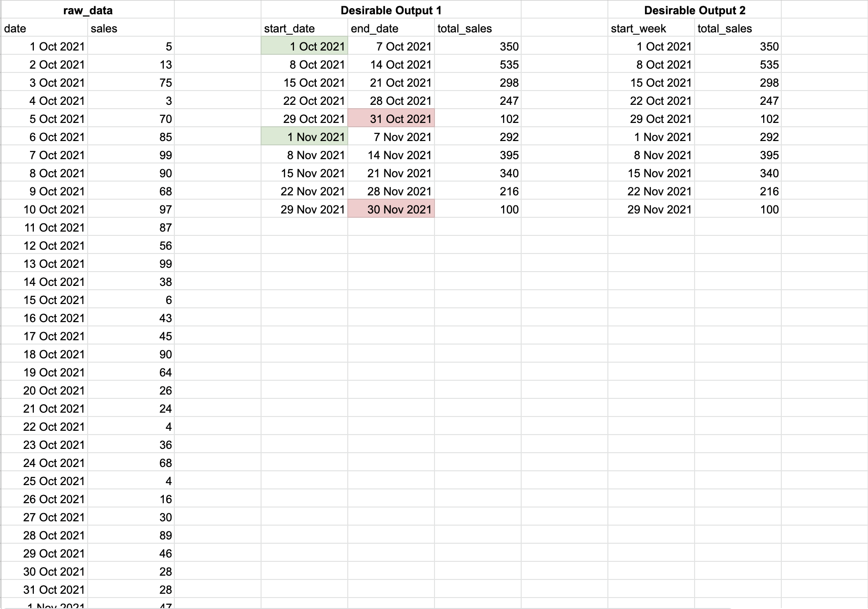Click sales value "85" in raw_data
The height and width of the screenshot is (609, 868).
[x=131, y=137]
